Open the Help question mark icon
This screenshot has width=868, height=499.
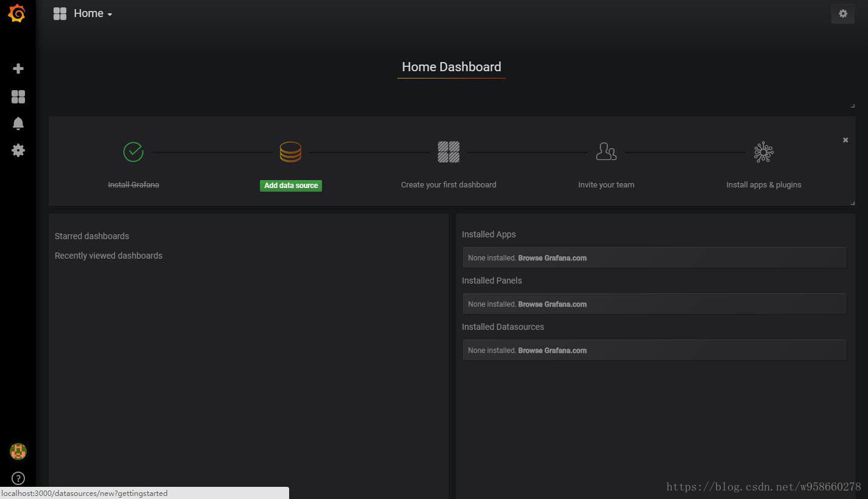[18, 478]
